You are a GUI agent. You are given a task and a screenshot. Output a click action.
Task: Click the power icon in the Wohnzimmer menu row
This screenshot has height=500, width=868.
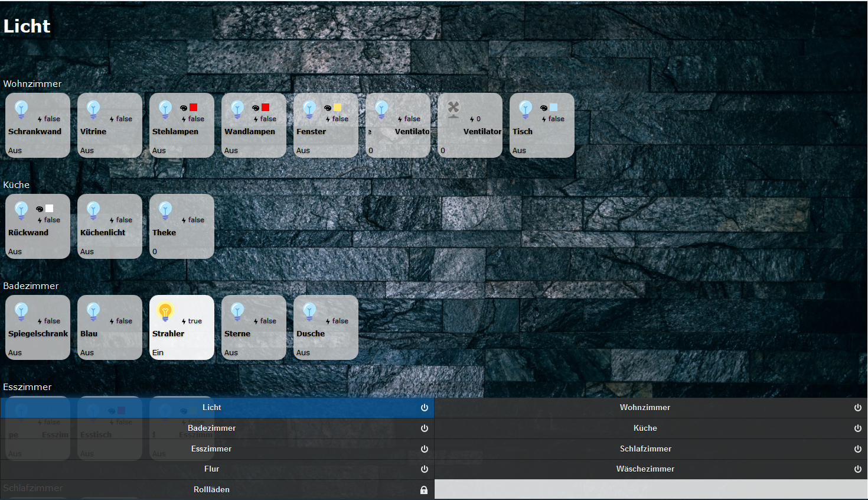tap(857, 408)
